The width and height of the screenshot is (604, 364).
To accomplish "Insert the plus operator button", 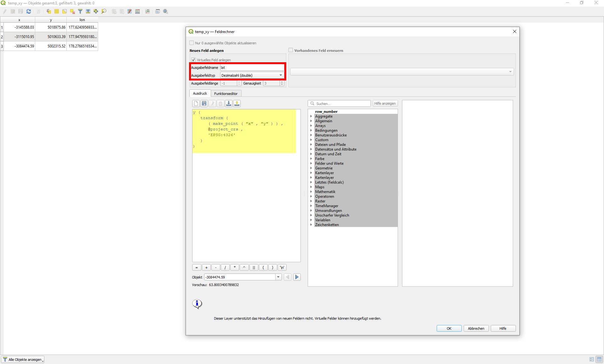I will tap(206, 267).
